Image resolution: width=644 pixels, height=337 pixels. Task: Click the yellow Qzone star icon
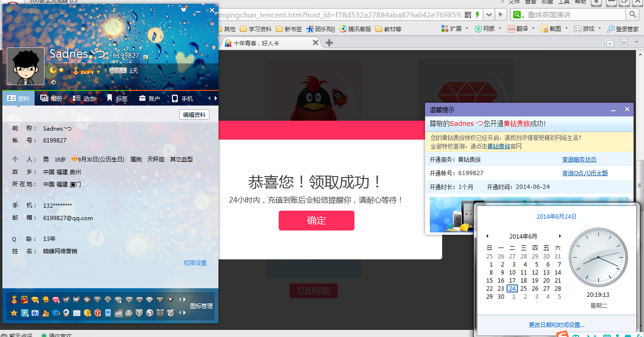[x=14, y=313]
